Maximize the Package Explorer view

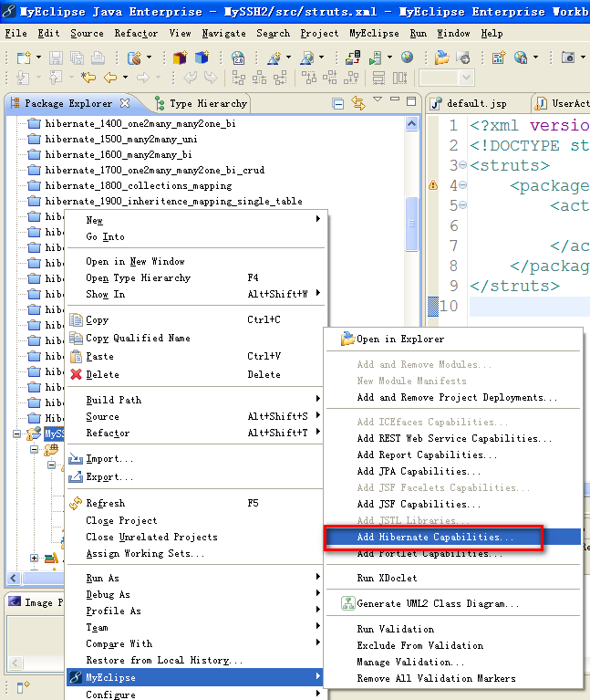point(411,101)
